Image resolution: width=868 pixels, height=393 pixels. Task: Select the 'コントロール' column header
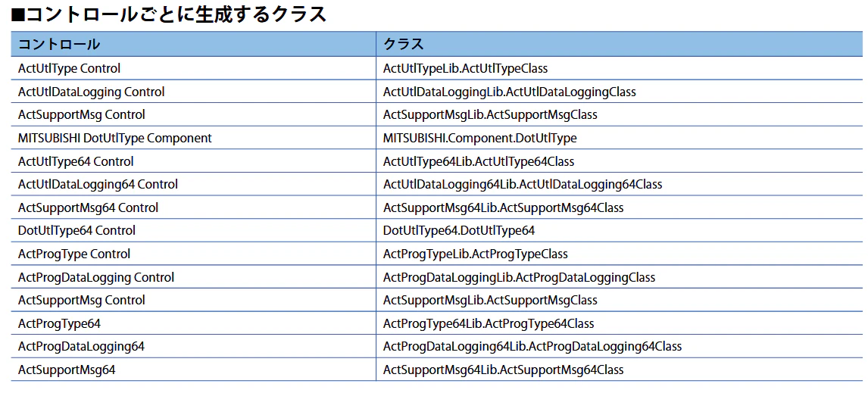click(193, 44)
